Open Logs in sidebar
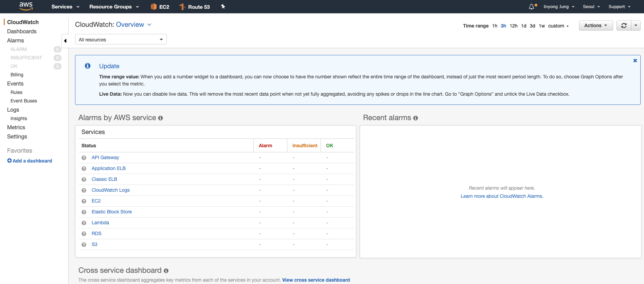Viewport: 644px width, 284px height. [x=13, y=110]
